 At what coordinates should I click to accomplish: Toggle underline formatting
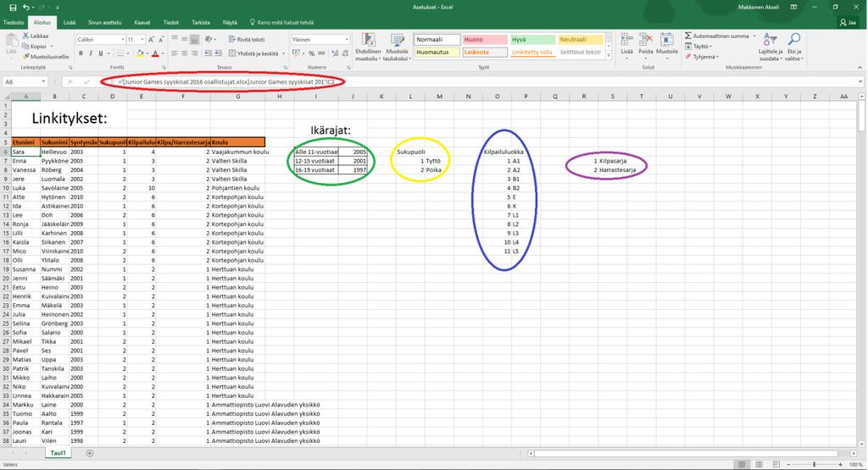pyautogui.click(x=101, y=53)
